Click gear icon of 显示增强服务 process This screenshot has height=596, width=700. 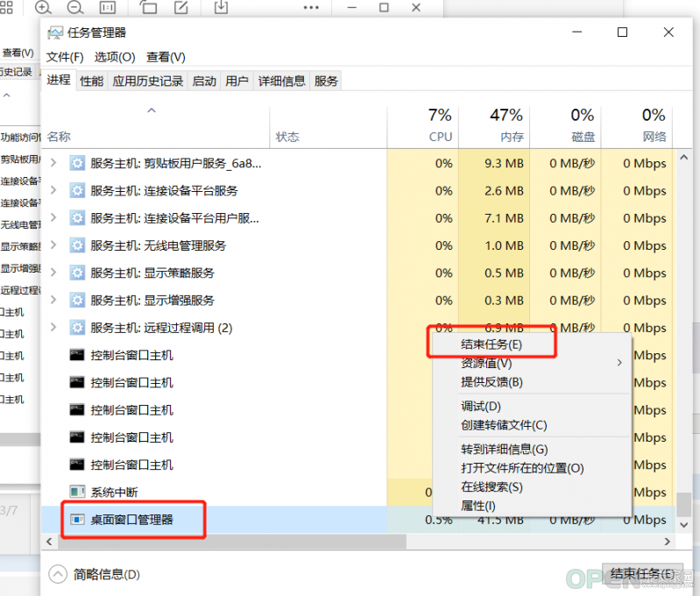pos(78,300)
